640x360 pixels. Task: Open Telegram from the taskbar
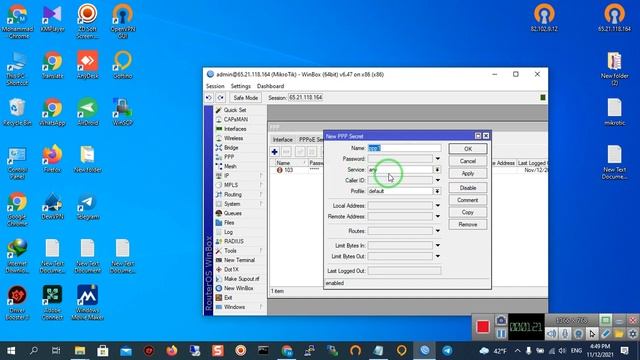(x=447, y=351)
